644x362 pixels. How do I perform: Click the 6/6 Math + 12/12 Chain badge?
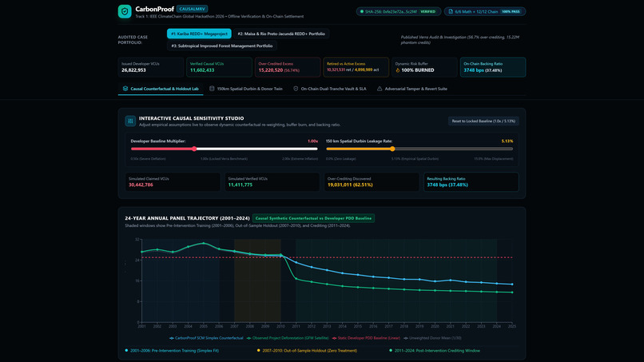485,11
